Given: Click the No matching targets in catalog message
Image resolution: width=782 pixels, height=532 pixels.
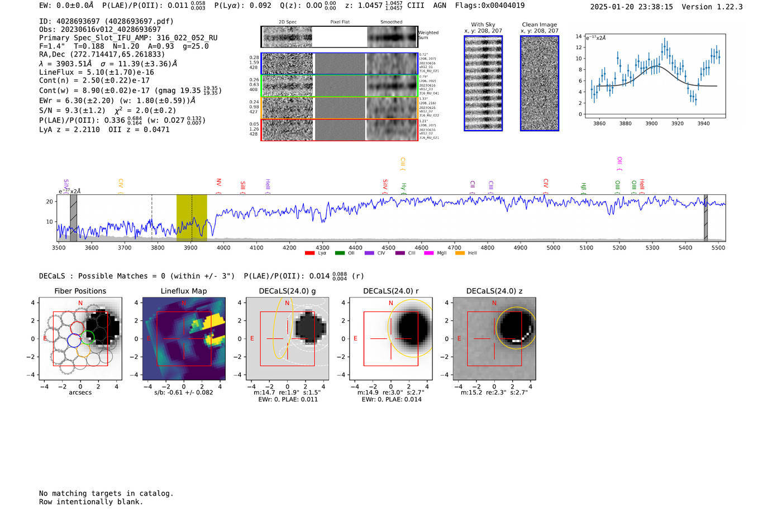Looking at the screenshot, I should [x=106, y=493].
